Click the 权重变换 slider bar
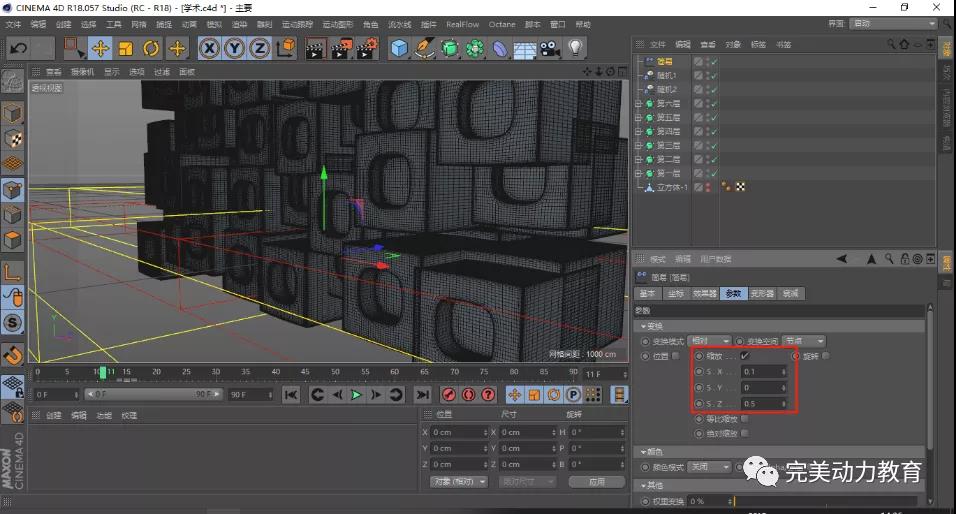Viewport: 956px width, 514px height. pyautogui.click(x=824, y=501)
